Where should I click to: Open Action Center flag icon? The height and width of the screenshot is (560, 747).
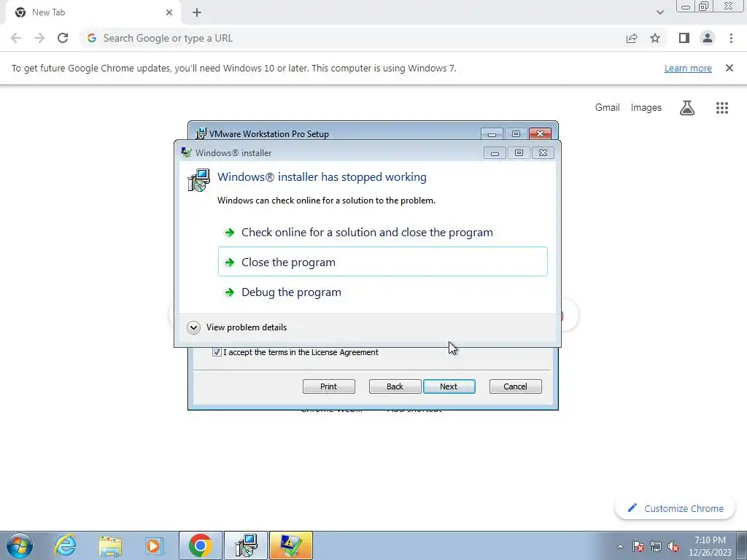coord(638,546)
